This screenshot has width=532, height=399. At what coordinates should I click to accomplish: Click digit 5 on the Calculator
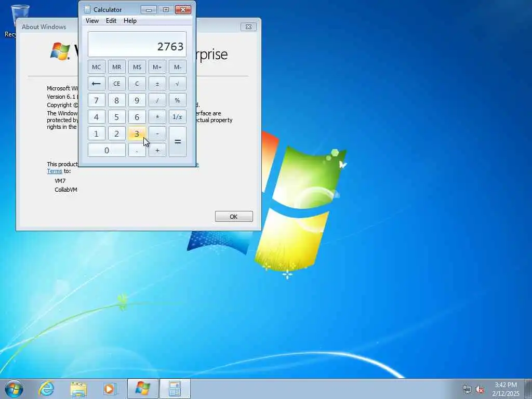(x=117, y=117)
